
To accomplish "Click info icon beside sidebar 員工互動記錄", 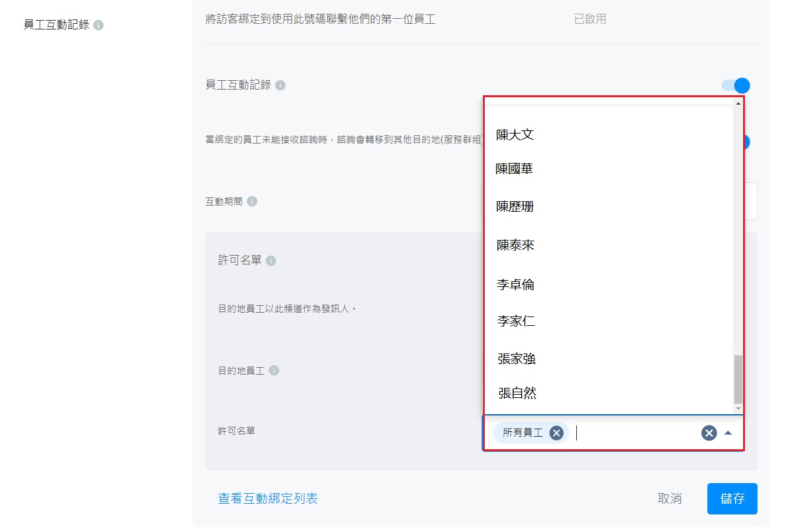I will click(98, 26).
